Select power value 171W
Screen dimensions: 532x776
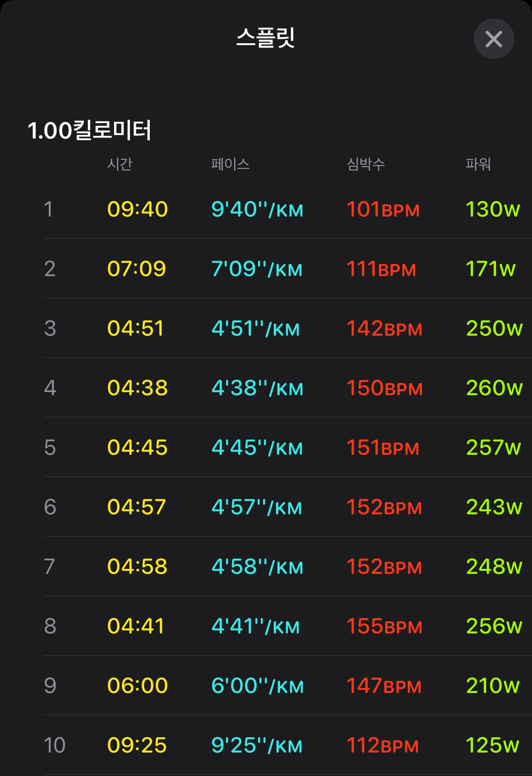pyautogui.click(x=490, y=269)
